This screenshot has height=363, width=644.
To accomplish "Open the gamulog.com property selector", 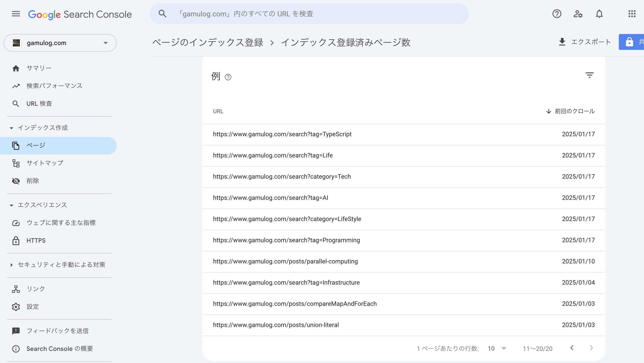I will pos(60,43).
